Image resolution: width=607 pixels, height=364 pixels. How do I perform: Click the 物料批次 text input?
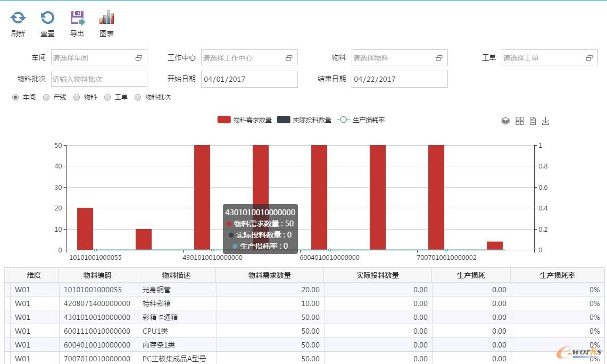click(98, 79)
